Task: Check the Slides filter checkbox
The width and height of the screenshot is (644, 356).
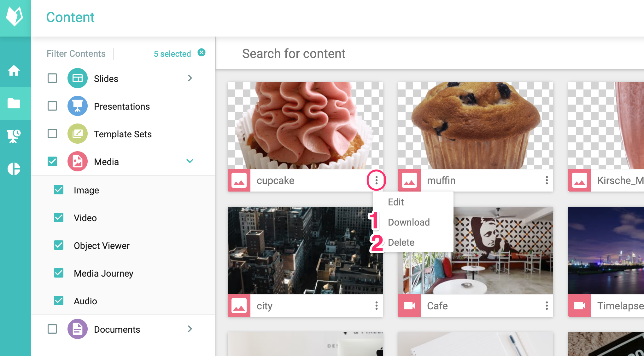Action: tap(52, 78)
